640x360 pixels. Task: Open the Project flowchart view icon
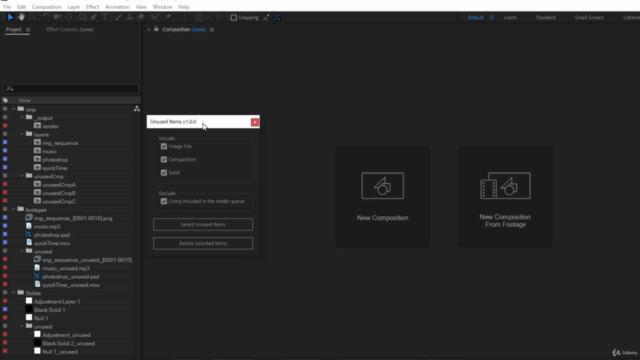click(137, 109)
